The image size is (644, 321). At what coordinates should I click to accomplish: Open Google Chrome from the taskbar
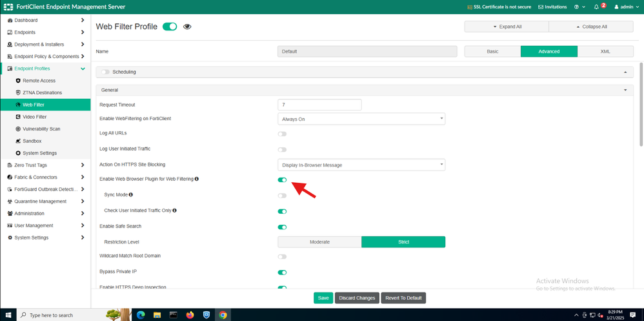pyautogui.click(x=223, y=315)
